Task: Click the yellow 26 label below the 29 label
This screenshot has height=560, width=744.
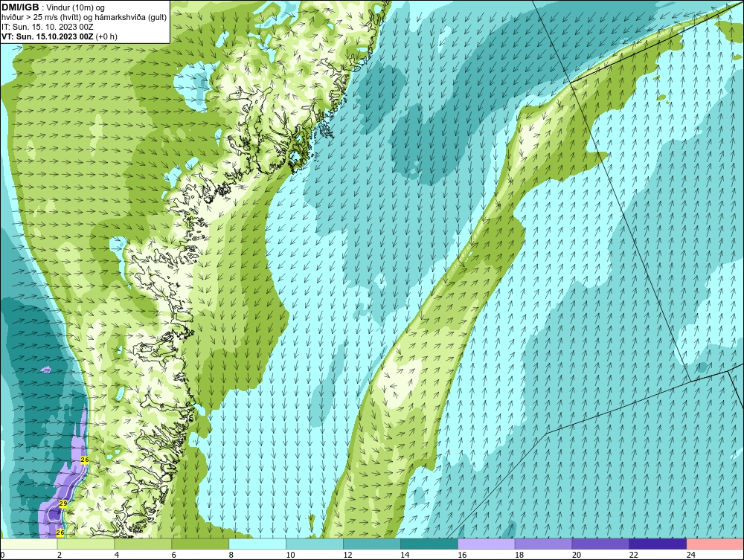Action: pyautogui.click(x=60, y=533)
